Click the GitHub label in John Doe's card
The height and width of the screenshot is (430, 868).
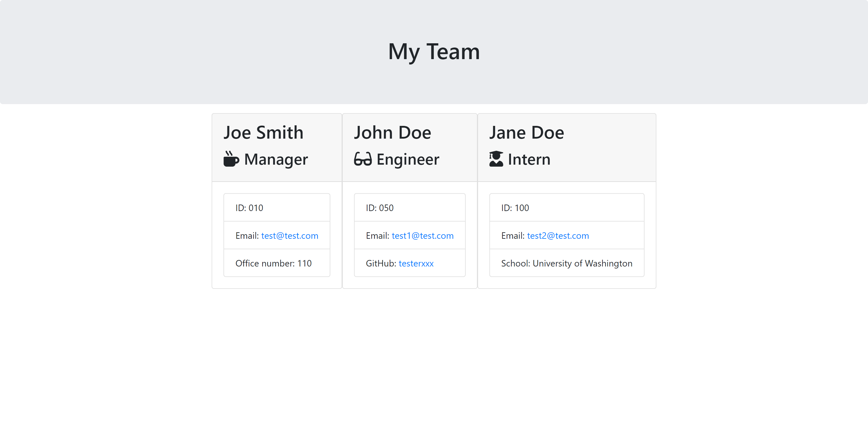point(379,263)
